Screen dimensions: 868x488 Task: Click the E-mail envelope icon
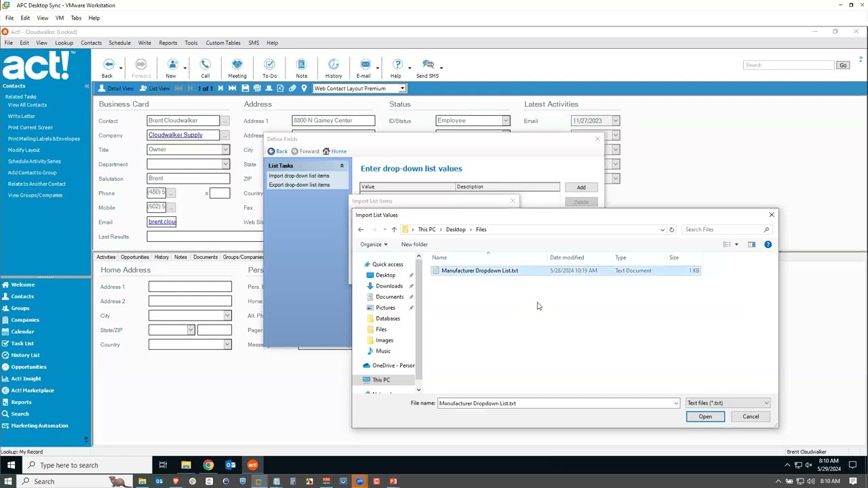(x=365, y=65)
